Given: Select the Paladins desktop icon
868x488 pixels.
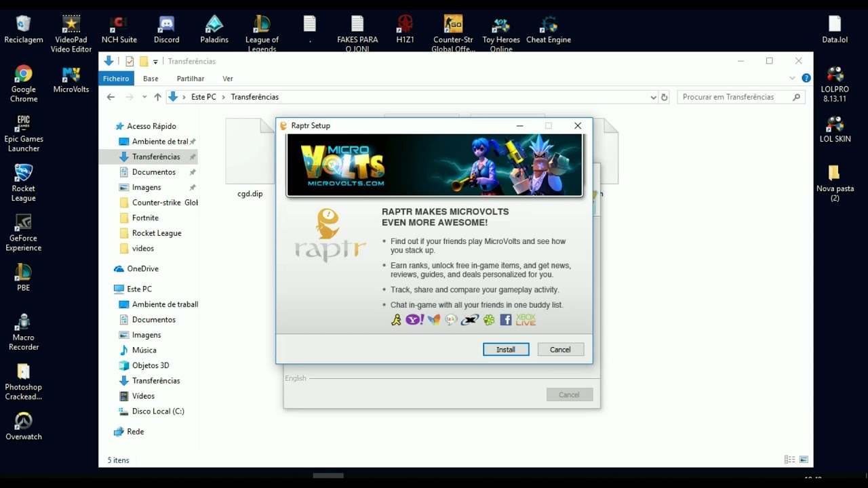Looking at the screenshot, I should point(214,29).
